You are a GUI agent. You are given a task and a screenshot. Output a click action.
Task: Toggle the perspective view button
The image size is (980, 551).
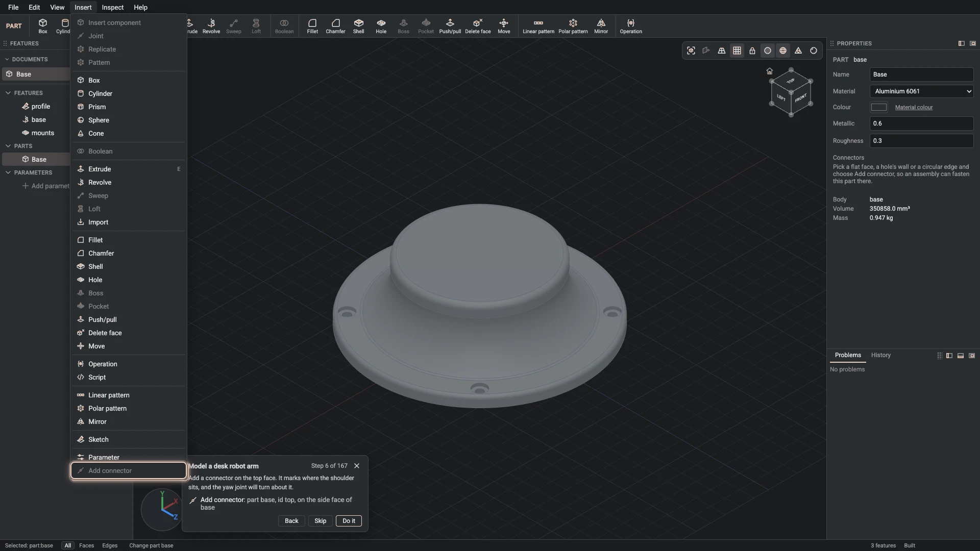pos(722,51)
